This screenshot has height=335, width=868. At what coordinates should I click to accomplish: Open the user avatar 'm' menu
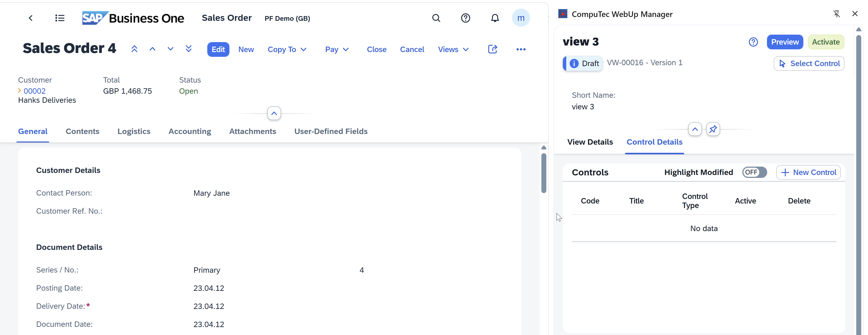(521, 18)
